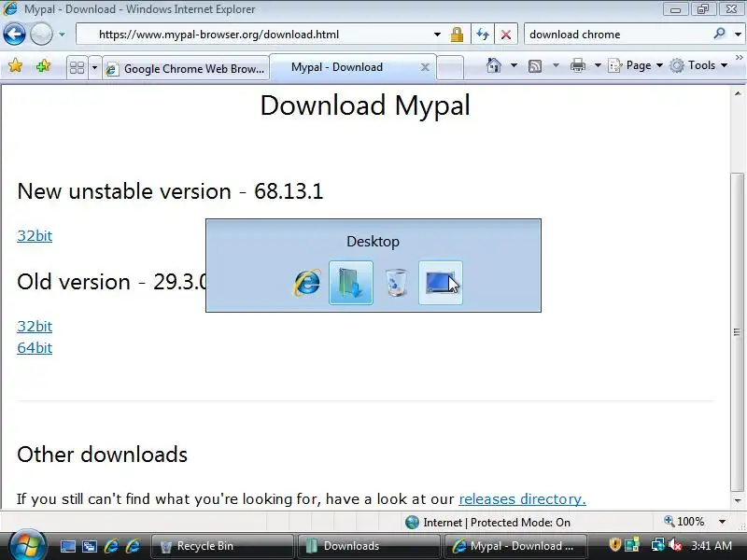747x560 pixels.
Task: Click the security lock icon
Action: (x=457, y=35)
